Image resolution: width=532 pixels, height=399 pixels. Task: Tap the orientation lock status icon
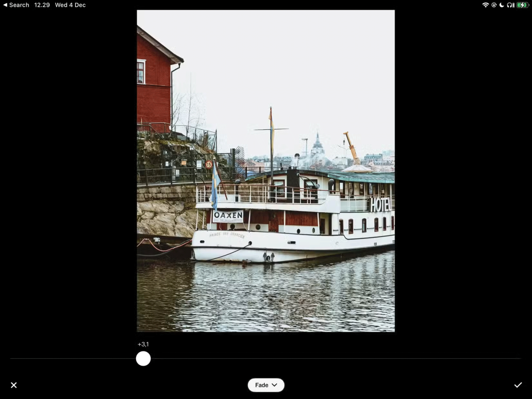pos(494,5)
